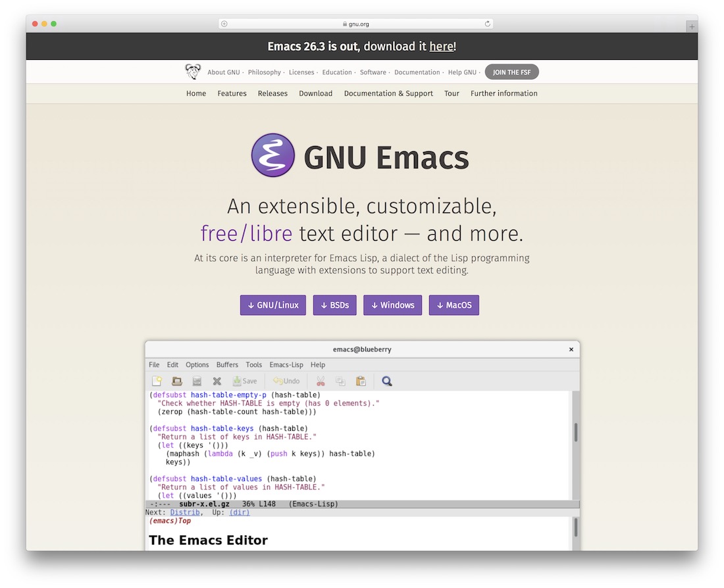Click the open folder icon in Emacs toolbar

[x=177, y=381]
